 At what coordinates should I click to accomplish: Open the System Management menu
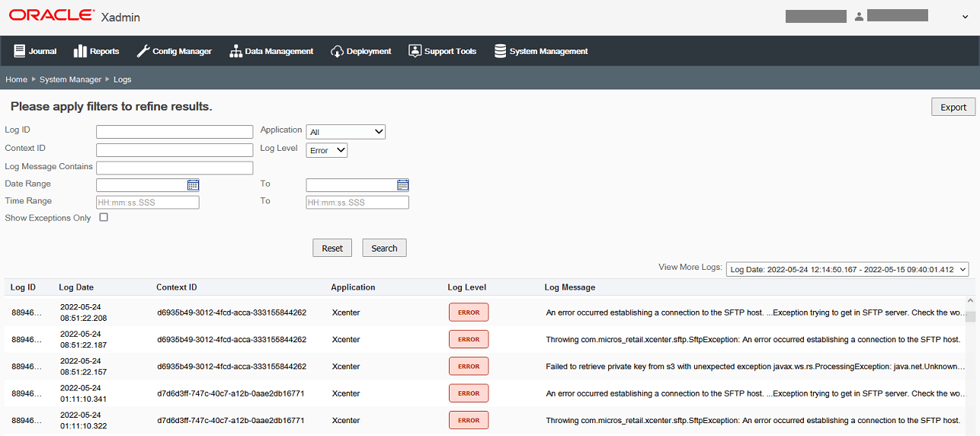[541, 51]
